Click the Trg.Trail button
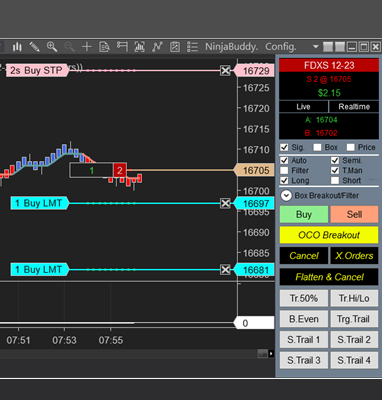 354,319
